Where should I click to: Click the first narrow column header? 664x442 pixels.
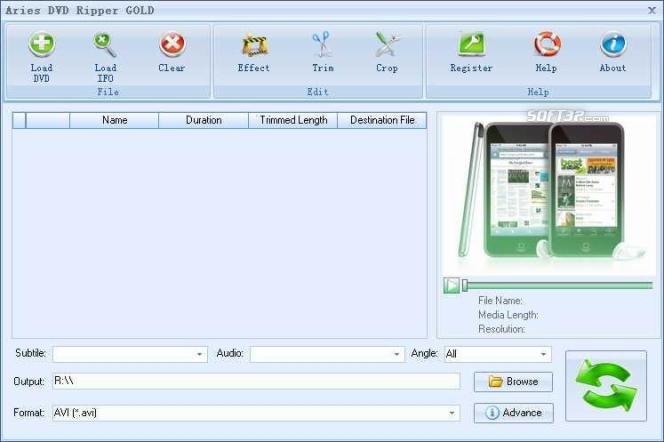[x=19, y=120]
